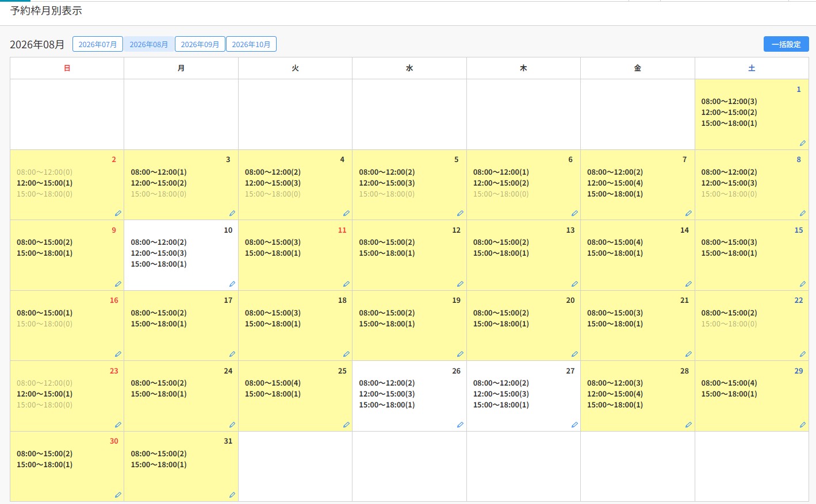The height and width of the screenshot is (504, 816).
Task: Open the edit pencil on August 10
Action: [232, 284]
